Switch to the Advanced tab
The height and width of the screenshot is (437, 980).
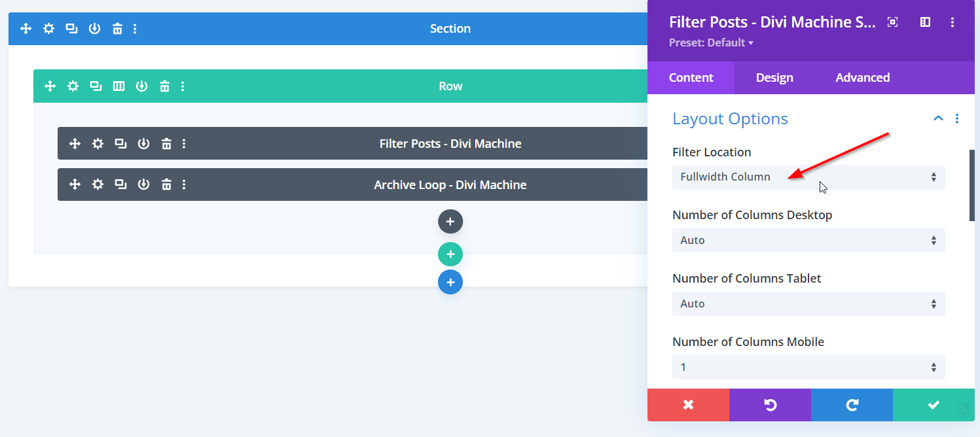point(862,78)
